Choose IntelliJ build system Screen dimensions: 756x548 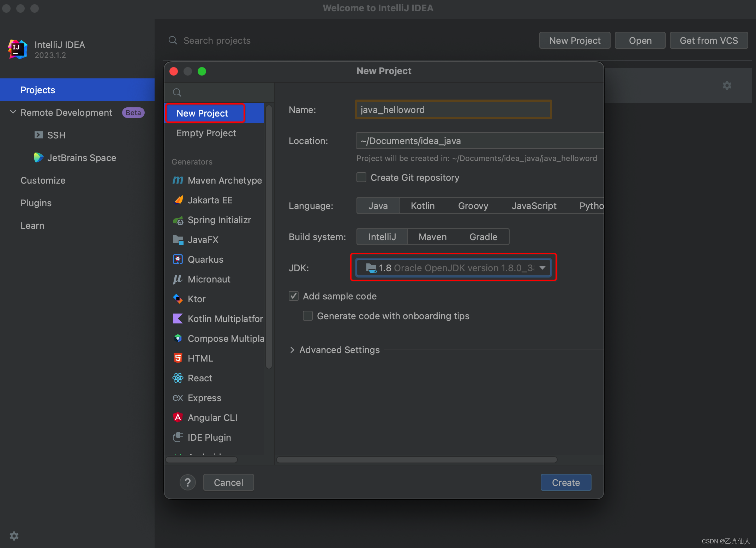tap(382, 237)
